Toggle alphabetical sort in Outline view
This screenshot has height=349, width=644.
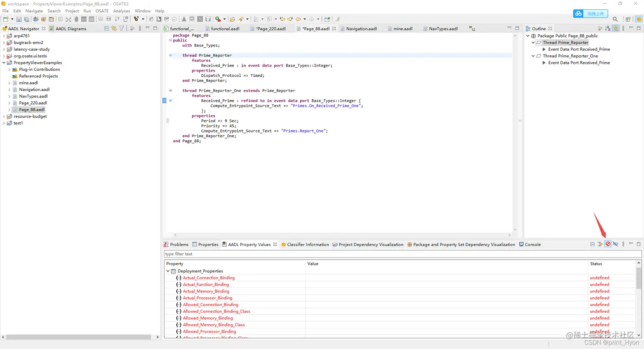coord(608,29)
